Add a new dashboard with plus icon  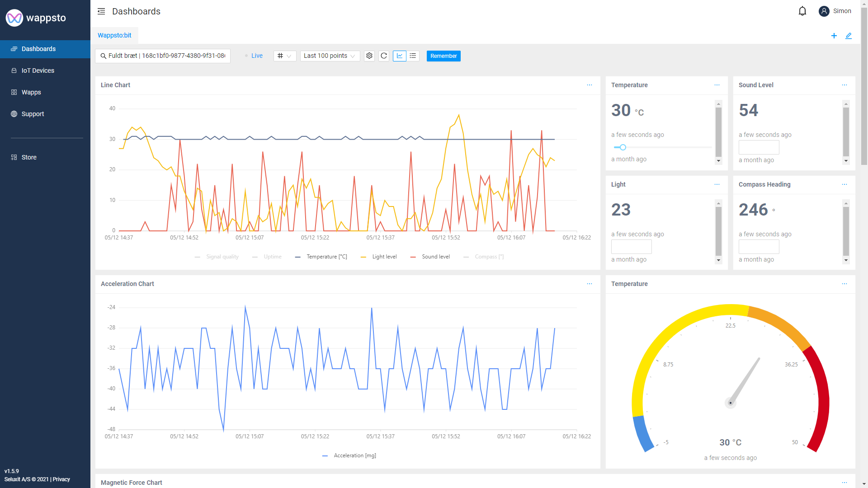pos(834,36)
